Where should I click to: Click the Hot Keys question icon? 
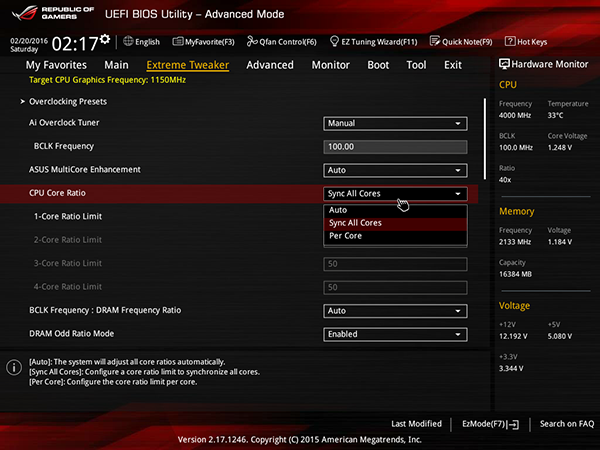click(510, 41)
